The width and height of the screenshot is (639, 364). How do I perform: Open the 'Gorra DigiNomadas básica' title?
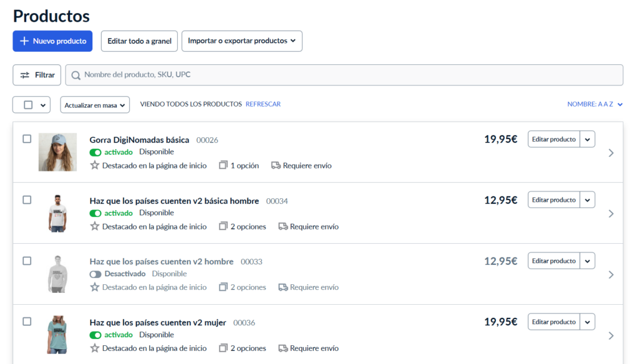tap(139, 140)
